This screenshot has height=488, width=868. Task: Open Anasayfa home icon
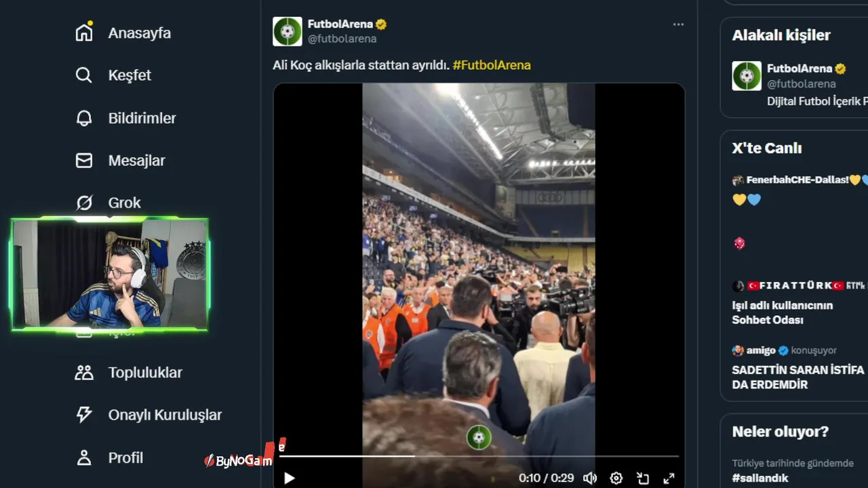point(84,33)
